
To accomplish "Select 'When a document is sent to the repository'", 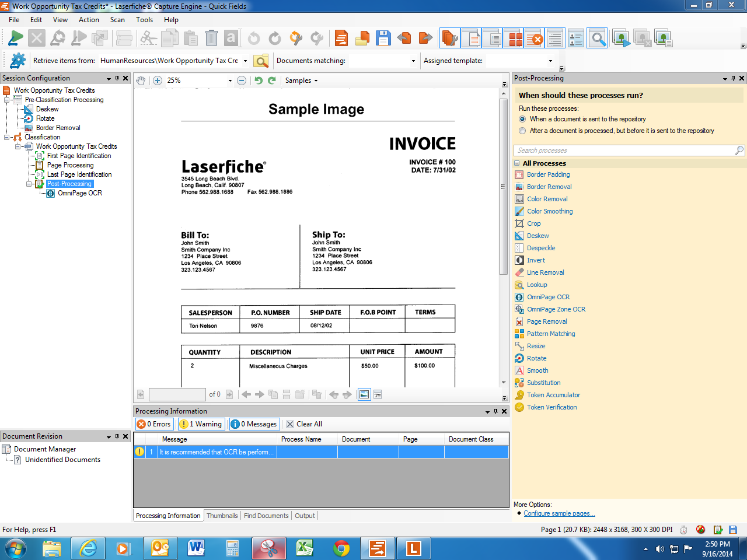I will pos(522,119).
